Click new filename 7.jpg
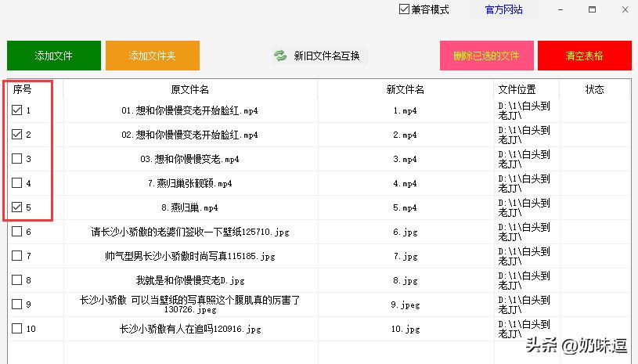Screen dimensions: 638x364 point(406,256)
